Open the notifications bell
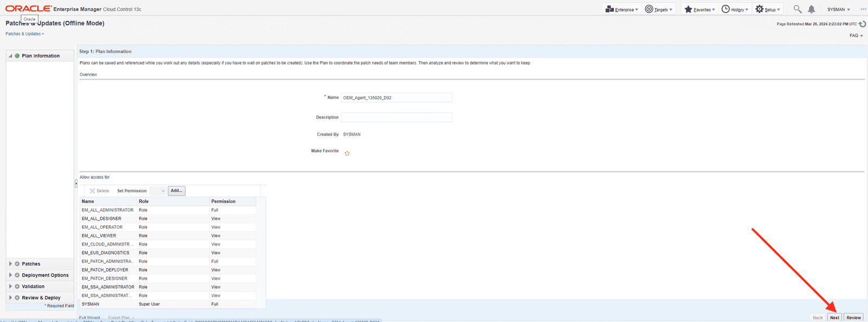 tap(811, 9)
